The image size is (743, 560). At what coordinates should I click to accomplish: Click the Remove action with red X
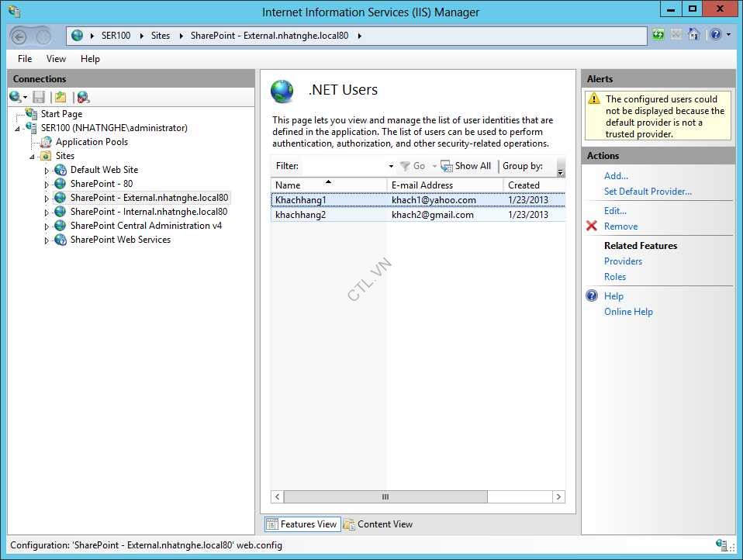[x=620, y=226]
